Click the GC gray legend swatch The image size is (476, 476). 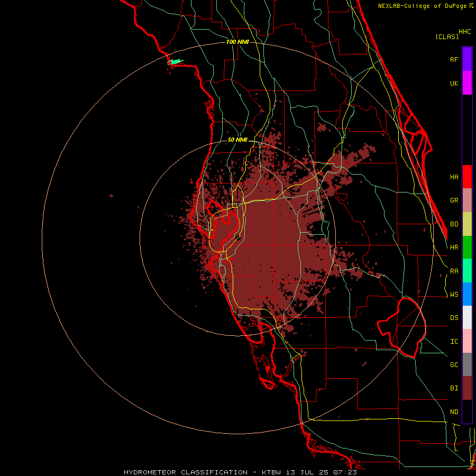pos(467,364)
